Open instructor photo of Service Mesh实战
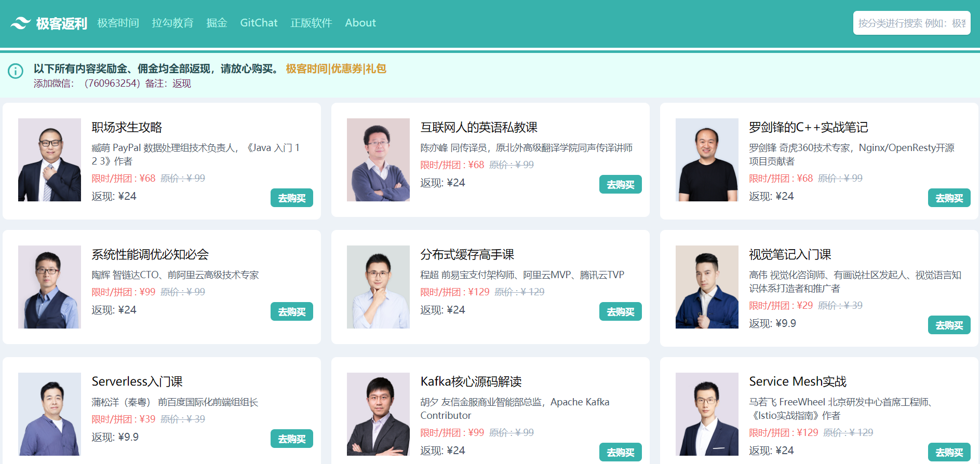The width and height of the screenshot is (980, 464). 707,414
